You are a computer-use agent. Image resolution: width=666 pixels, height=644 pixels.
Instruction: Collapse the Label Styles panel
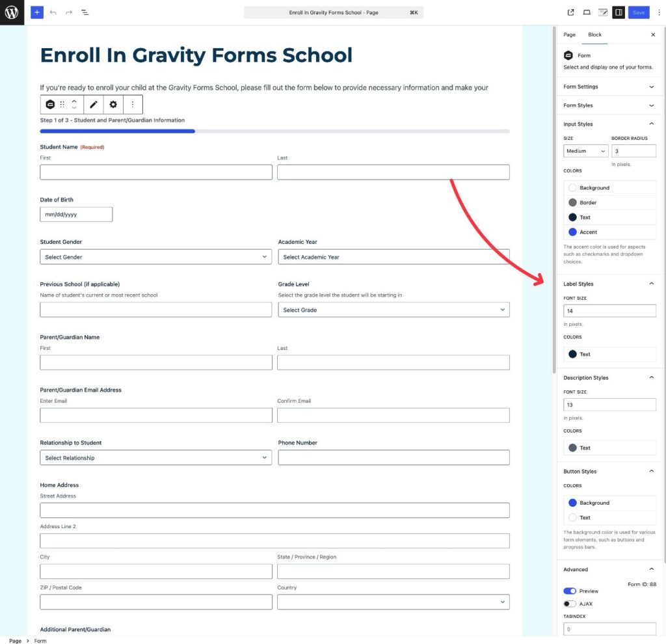point(609,284)
